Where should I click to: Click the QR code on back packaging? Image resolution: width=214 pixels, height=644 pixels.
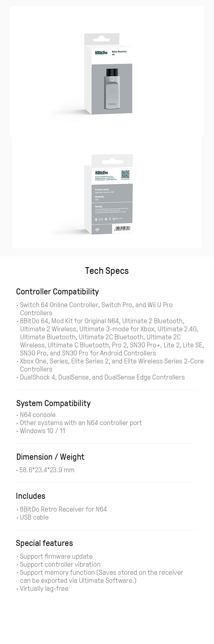point(125,174)
